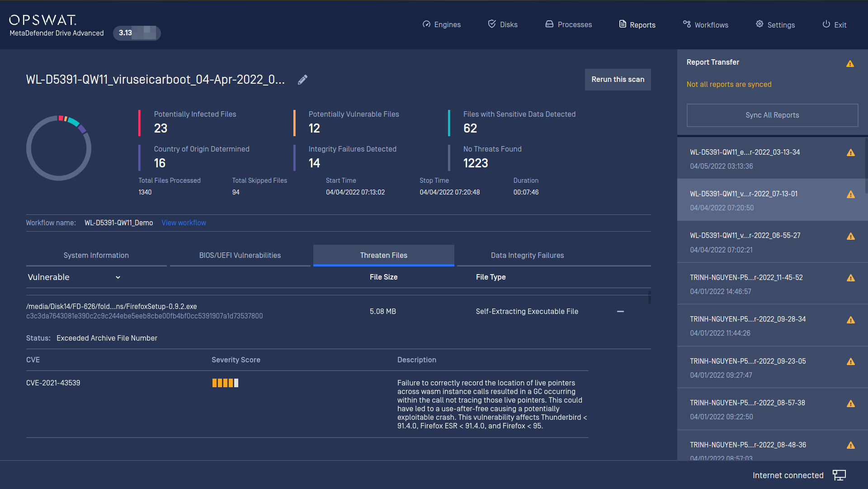This screenshot has height=489, width=868.
Task: Click No Threats Found count 1223
Action: click(x=476, y=163)
